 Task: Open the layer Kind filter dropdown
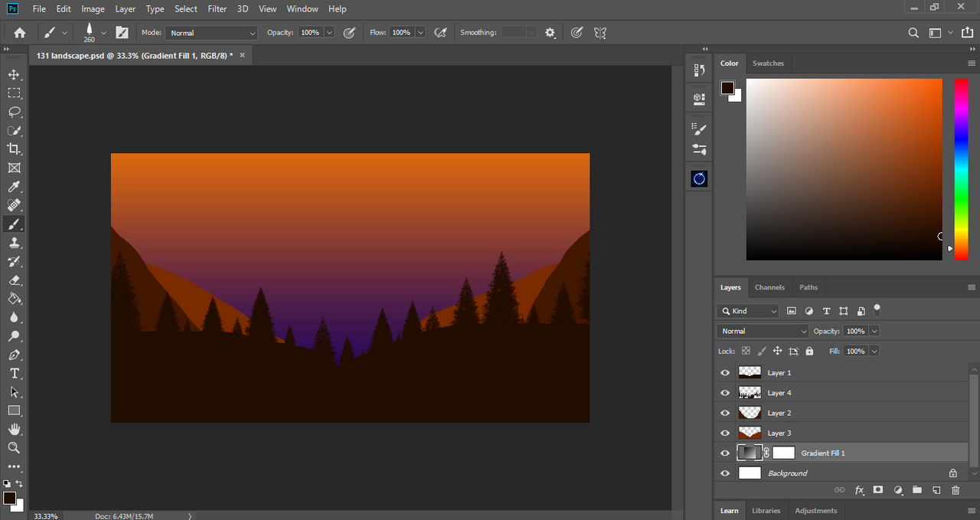748,311
